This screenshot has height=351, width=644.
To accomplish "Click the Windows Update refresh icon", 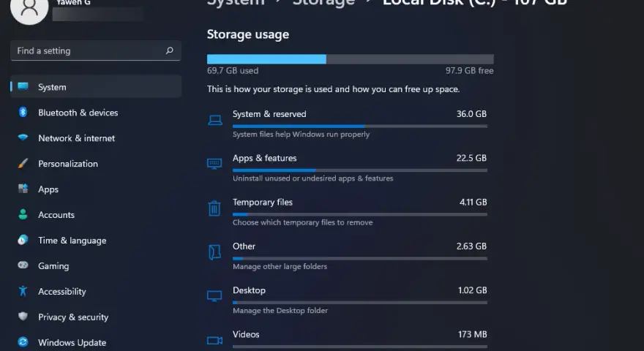I will coord(23,342).
